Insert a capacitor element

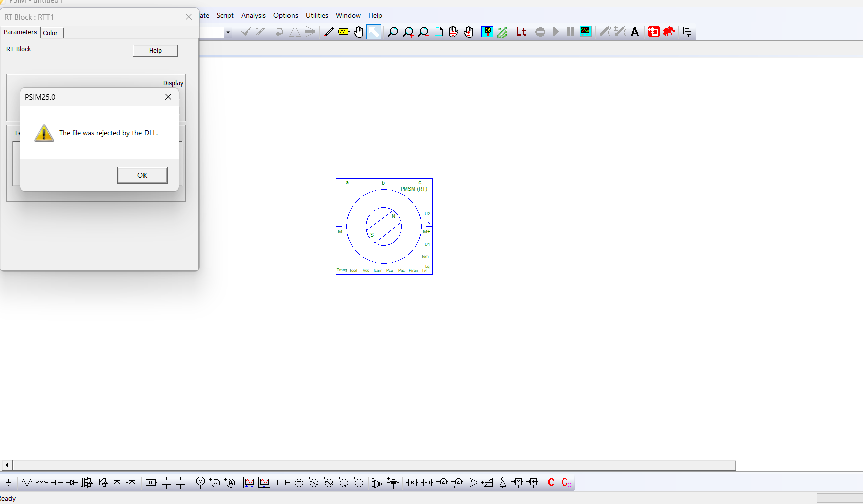click(x=57, y=483)
